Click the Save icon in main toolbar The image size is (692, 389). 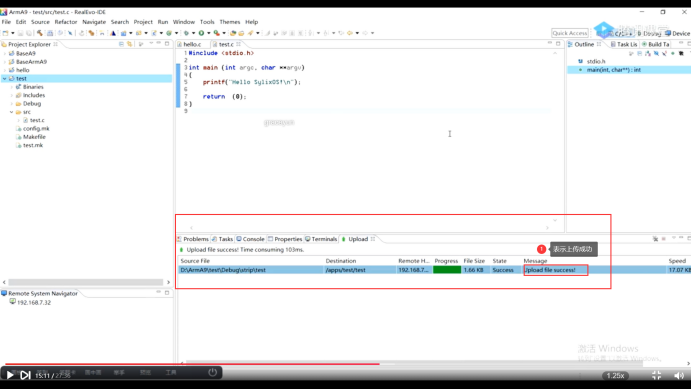tap(20, 33)
